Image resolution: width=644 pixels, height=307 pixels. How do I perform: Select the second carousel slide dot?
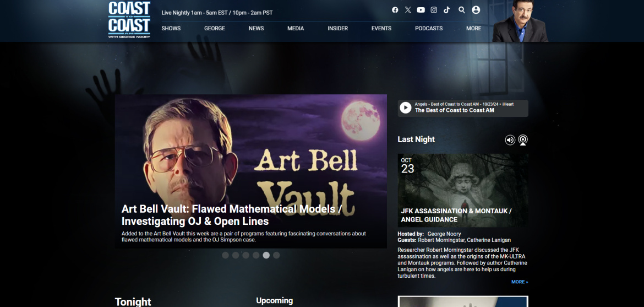[x=236, y=255]
